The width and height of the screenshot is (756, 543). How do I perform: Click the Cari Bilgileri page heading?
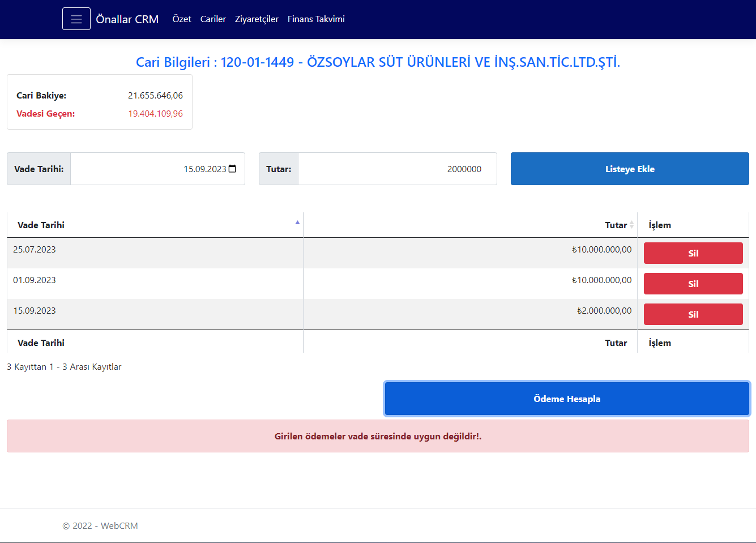pos(378,62)
